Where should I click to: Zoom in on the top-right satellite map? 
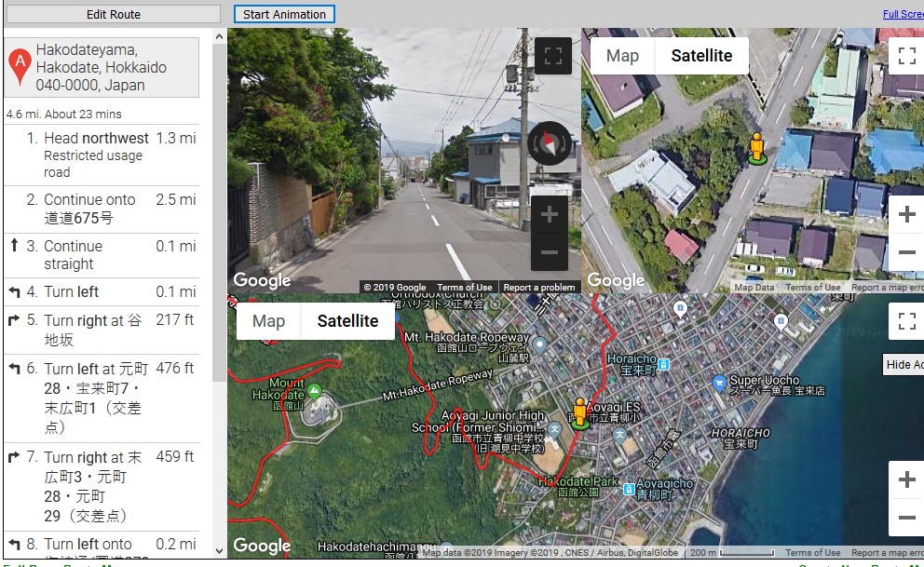click(x=907, y=214)
